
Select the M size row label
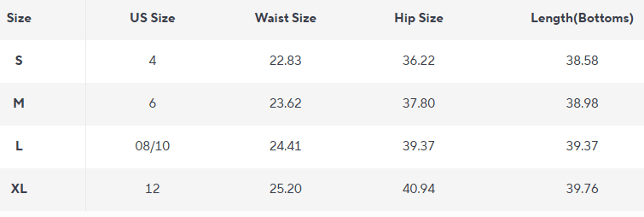(x=19, y=103)
